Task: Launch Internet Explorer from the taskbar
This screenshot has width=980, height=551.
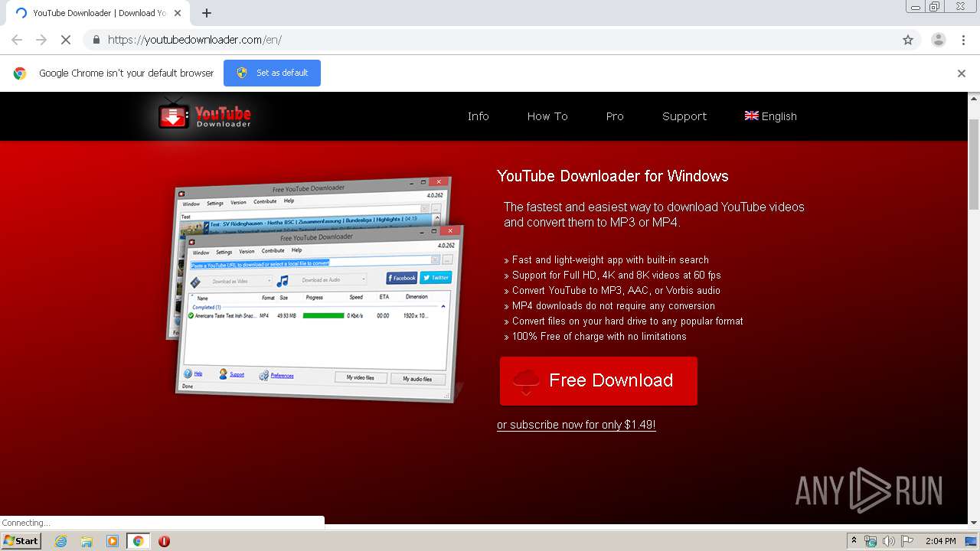Action: tap(60, 541)
